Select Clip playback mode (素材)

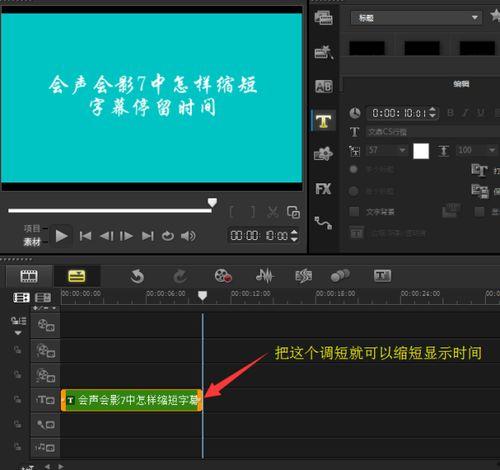coord(32,242)
